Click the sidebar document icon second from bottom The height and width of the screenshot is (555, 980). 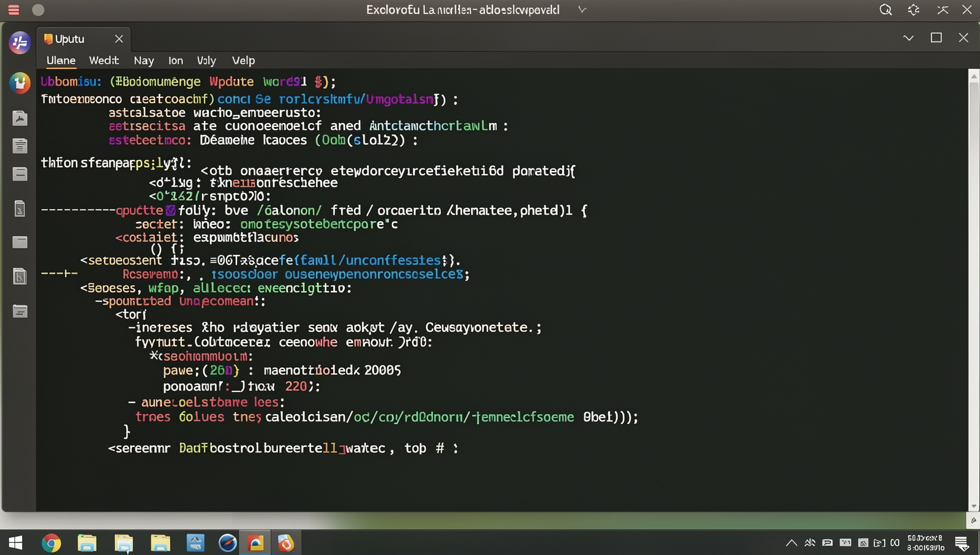click(x=20, y=276)
